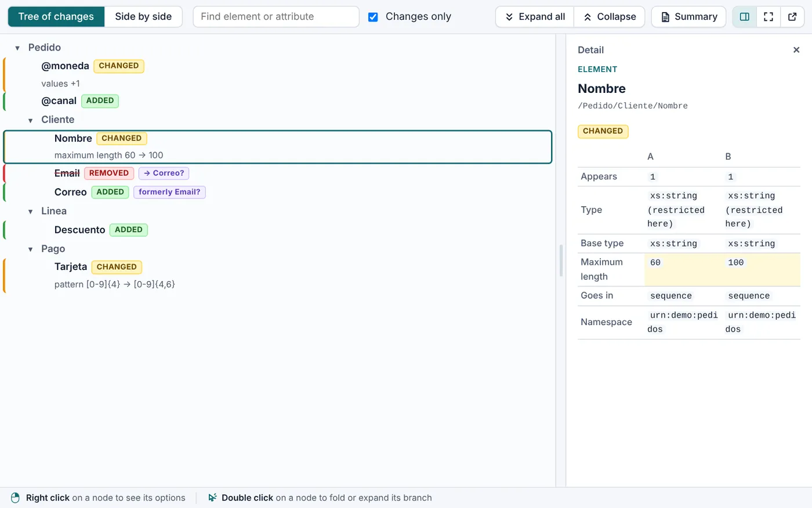Click the Tarjeta pattern change text
The image size is (812, 508).
click(x=114, y=284)
